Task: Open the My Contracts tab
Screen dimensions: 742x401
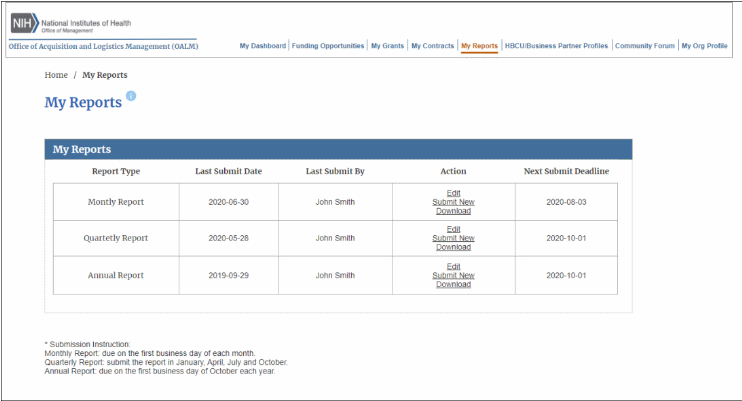Action: pos(431,46)
